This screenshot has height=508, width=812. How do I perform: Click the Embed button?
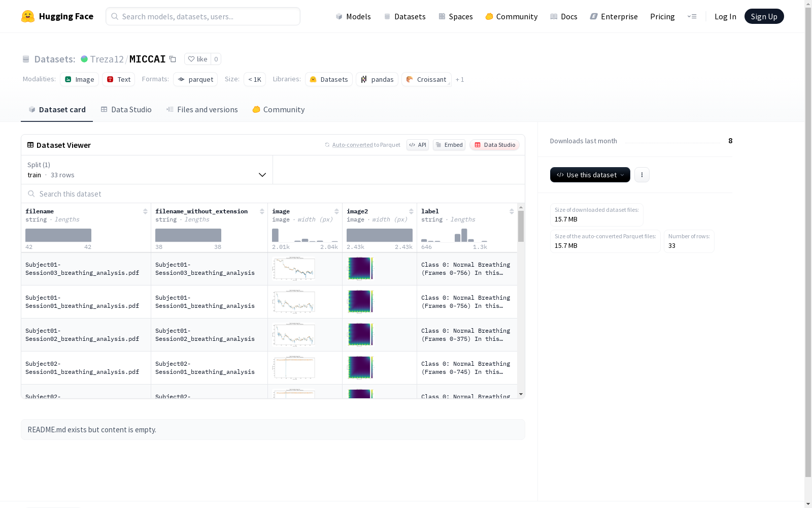coord(449,145)
